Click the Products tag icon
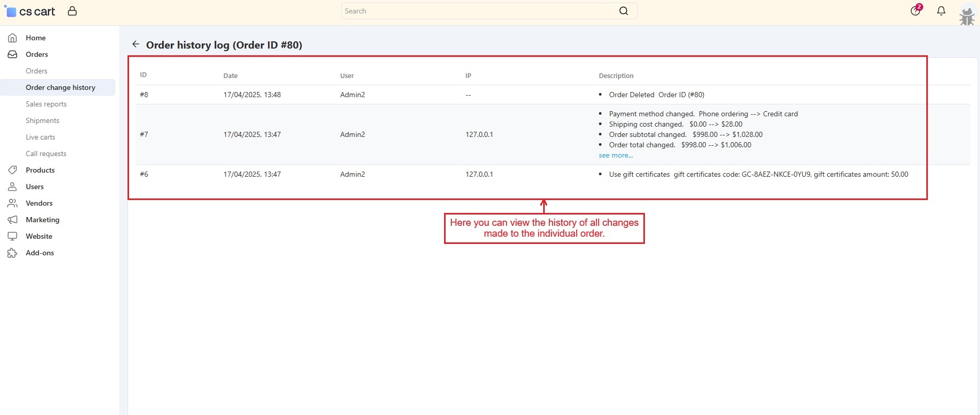This screenshot has width=980, height=415. [12, 170]
